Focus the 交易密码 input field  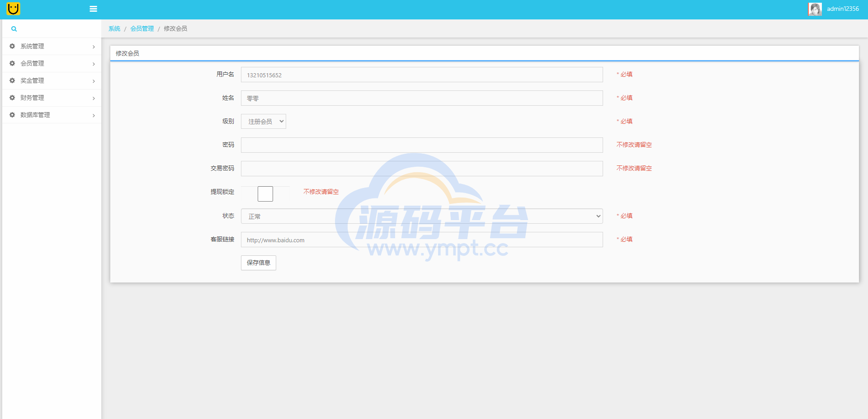tap(422, 169)
